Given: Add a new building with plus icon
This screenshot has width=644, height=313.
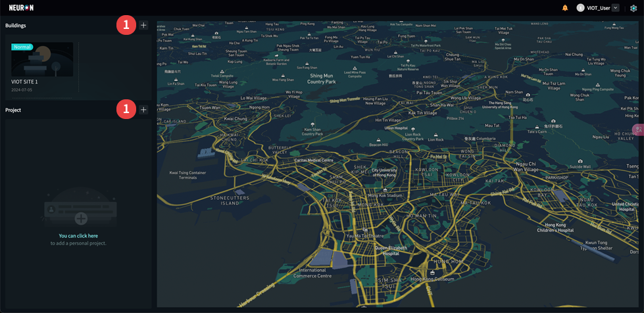Looking at the screenshot, I should (143, 25).
